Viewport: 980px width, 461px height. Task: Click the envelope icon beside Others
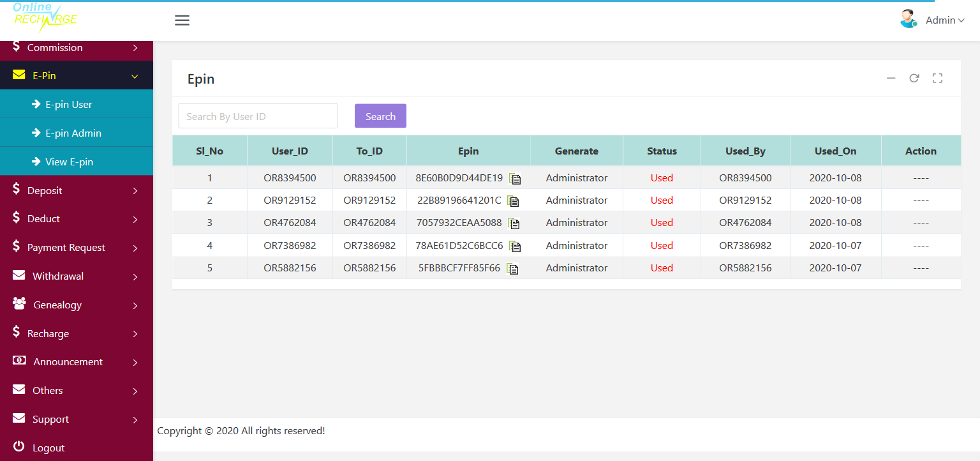click(19, 389)
